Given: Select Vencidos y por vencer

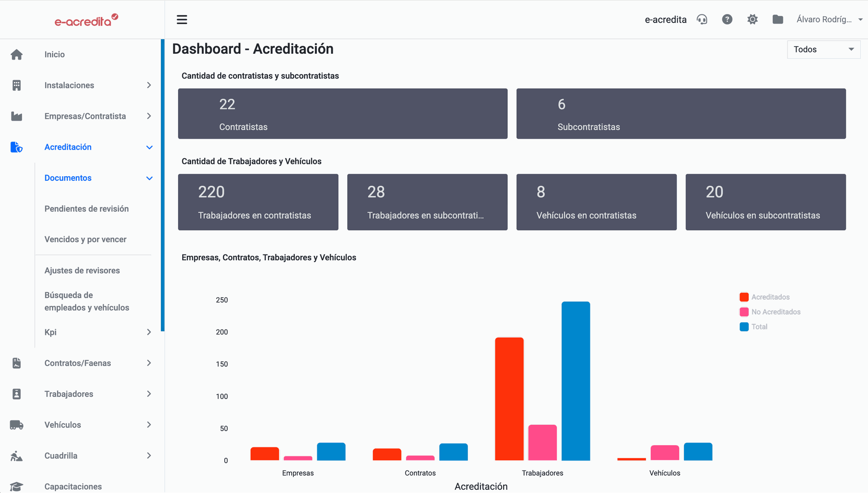Looking at the screenshot, I should coord(85,239).
